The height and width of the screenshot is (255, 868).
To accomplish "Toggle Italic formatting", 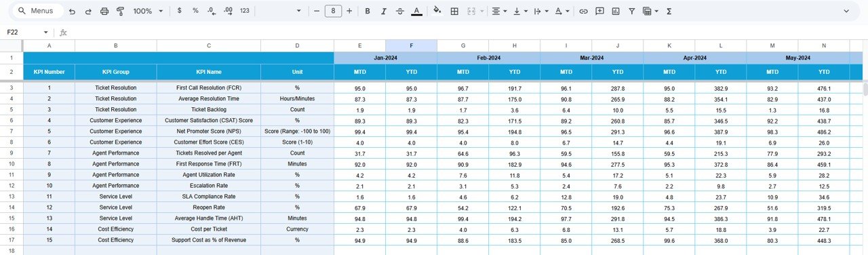I will point(384,11).
